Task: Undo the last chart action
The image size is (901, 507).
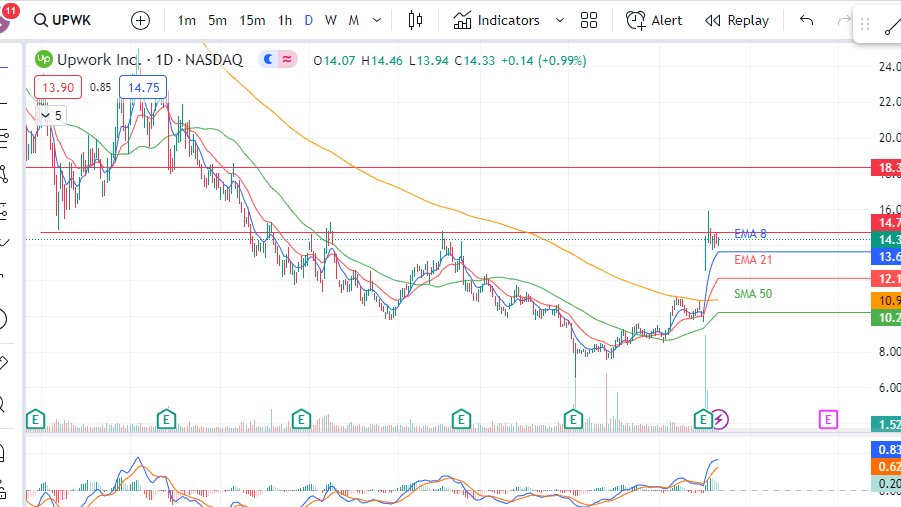Action: (806, 21)
